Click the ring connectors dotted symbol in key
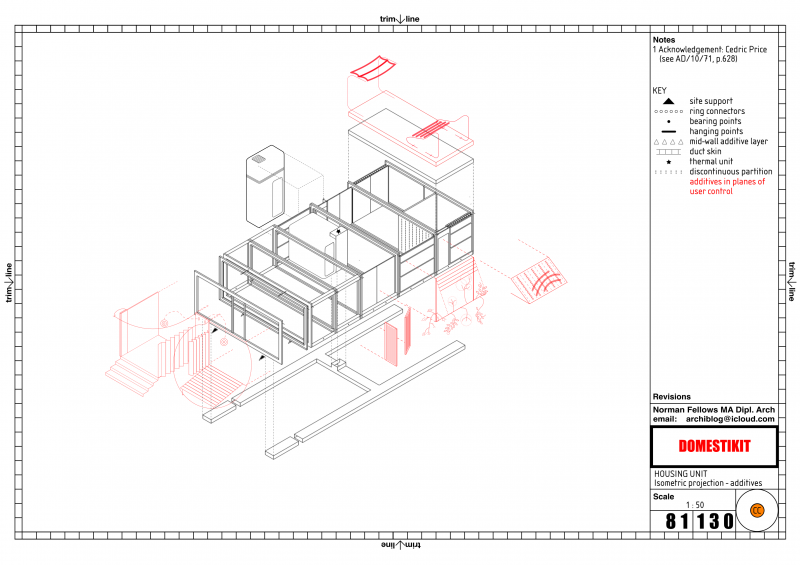Image resolution: width=800 pixels, height=565 pixels. [x=667, y=111]
